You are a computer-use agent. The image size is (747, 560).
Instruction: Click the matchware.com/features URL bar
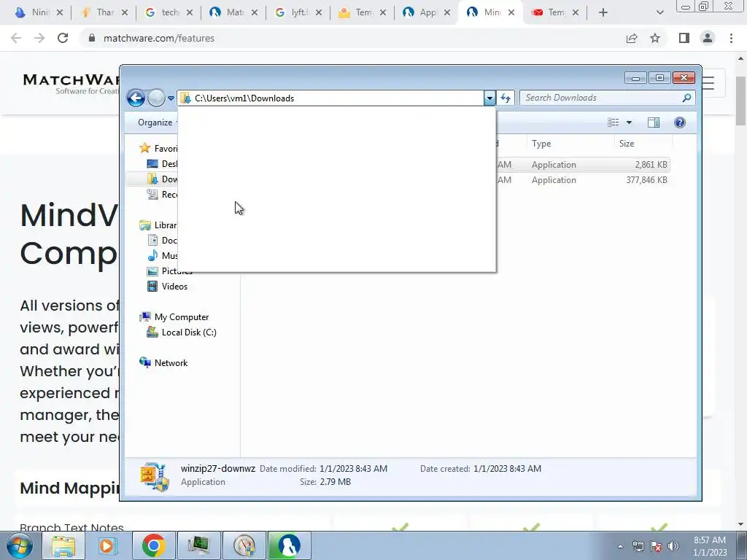352,38
